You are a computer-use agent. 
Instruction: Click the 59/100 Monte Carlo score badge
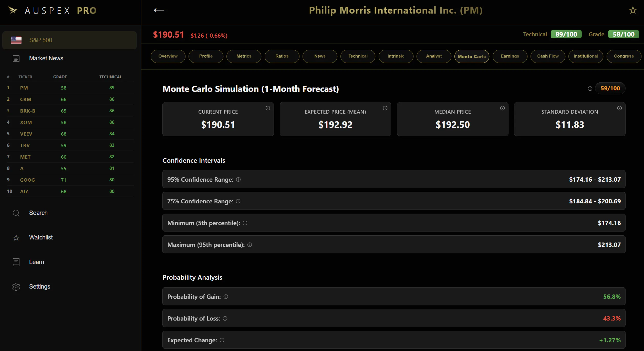pyautogui.click(x=610, y=89)
